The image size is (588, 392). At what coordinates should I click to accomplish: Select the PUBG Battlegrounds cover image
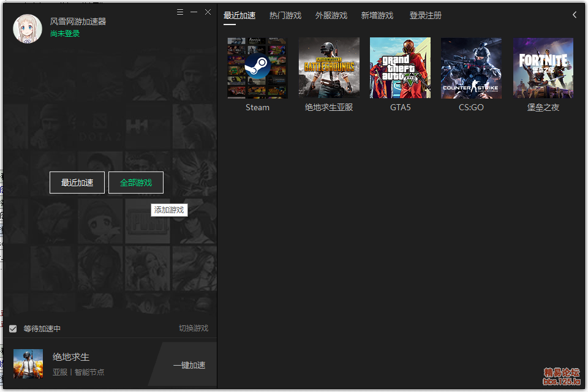(x=329, y=67)
